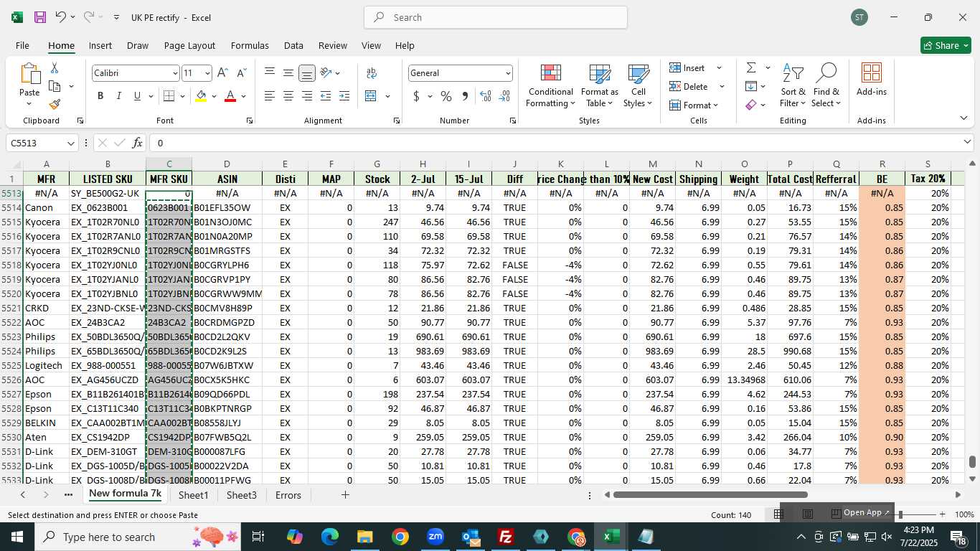
Task: Open Excel from the Windows taskbar
Action: coord(611,537)
